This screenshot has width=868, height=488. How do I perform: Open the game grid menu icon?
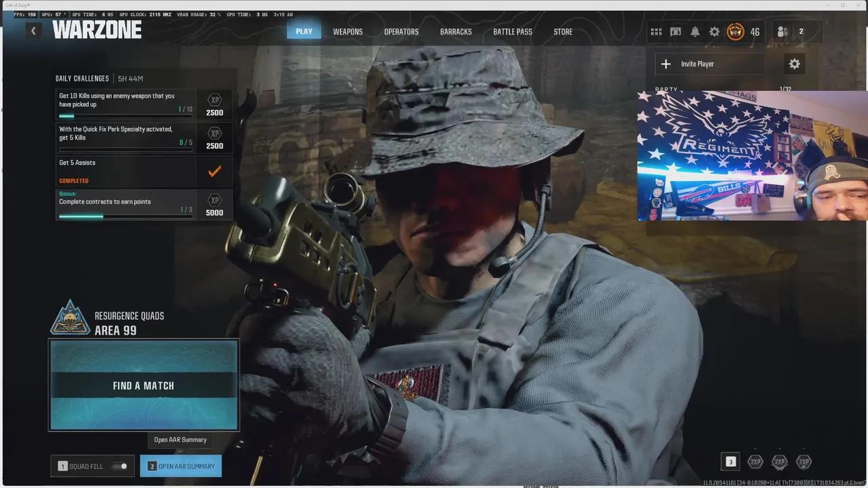(x=656, y=32)
